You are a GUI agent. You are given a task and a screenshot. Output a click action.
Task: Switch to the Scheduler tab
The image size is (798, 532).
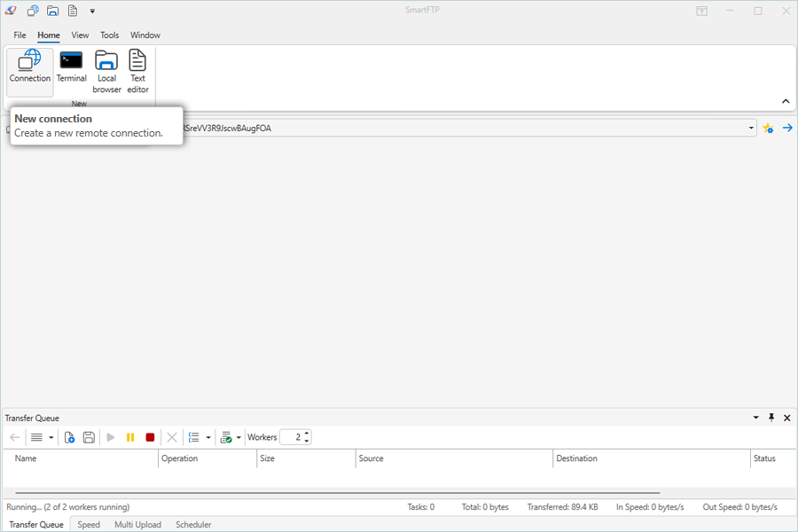pyautogui.click(x=193, y=525)
